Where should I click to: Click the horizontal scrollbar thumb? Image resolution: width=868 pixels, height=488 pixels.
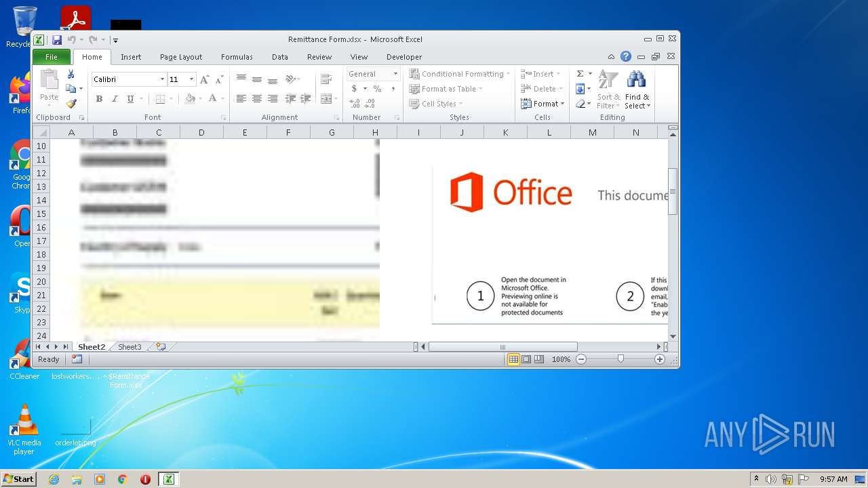pyautogui.click(x=502, y=347)
